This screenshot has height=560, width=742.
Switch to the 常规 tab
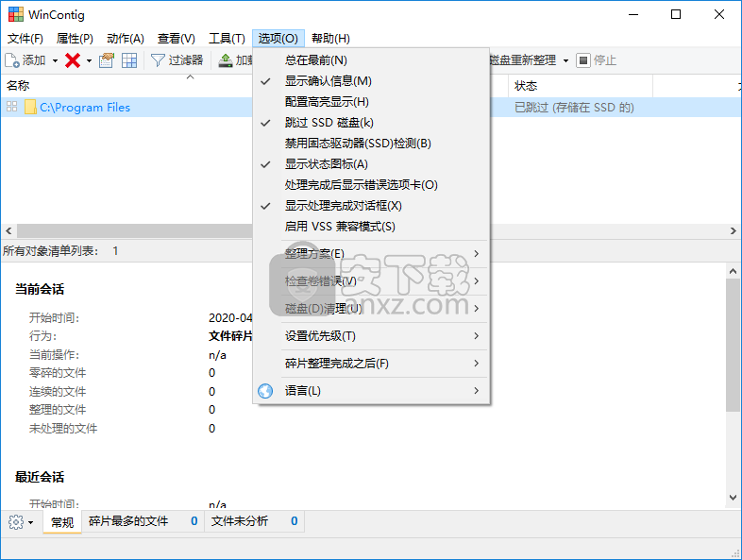(x=62, y=522)
